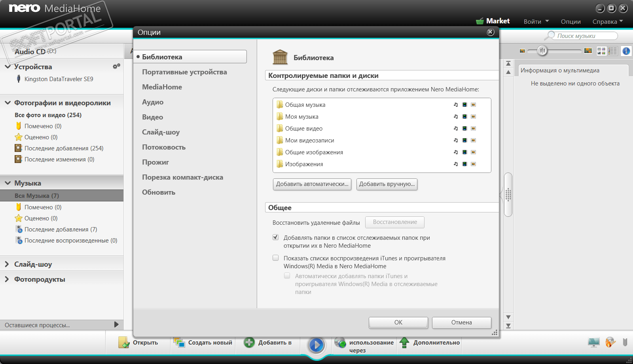
Task: Click the Общая музыка folder icon
Action: tap(280, 104)
